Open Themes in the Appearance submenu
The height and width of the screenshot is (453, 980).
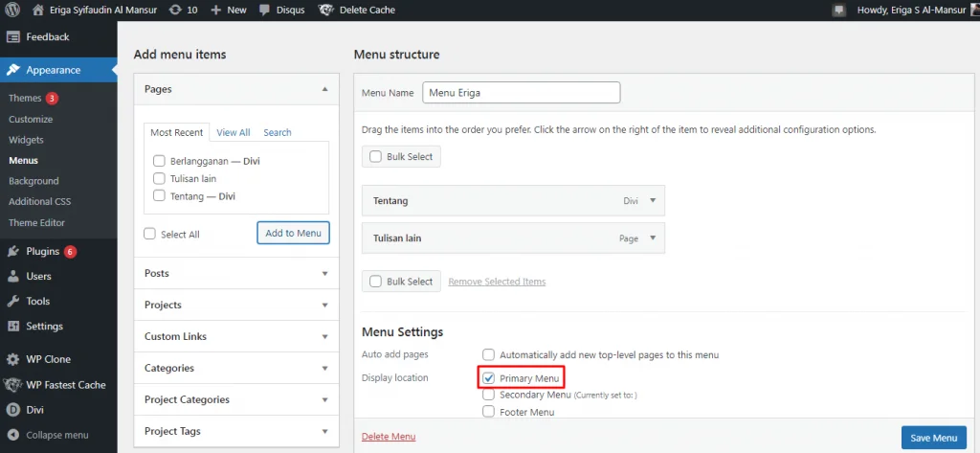(25, 99)
